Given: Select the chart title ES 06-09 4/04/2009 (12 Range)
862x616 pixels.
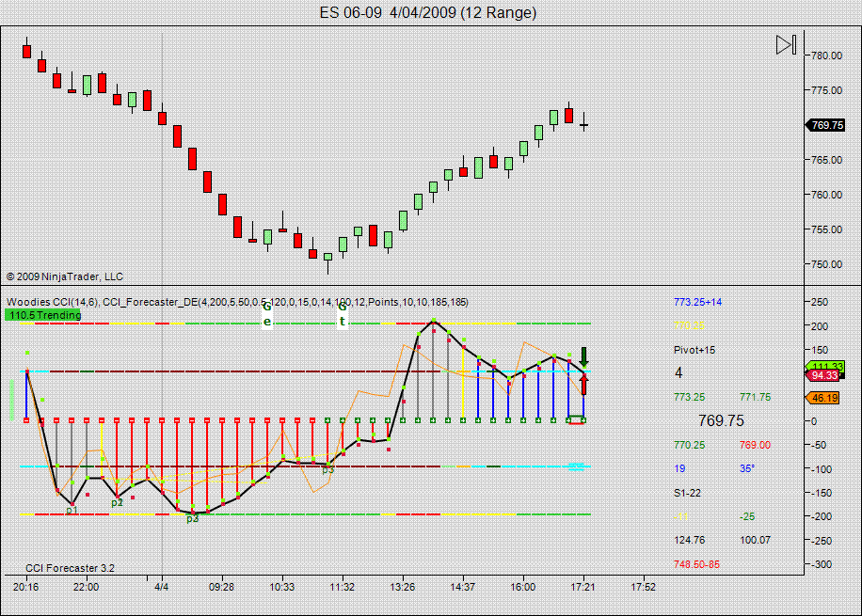Looking at the screenshot, I should [428, 12].
